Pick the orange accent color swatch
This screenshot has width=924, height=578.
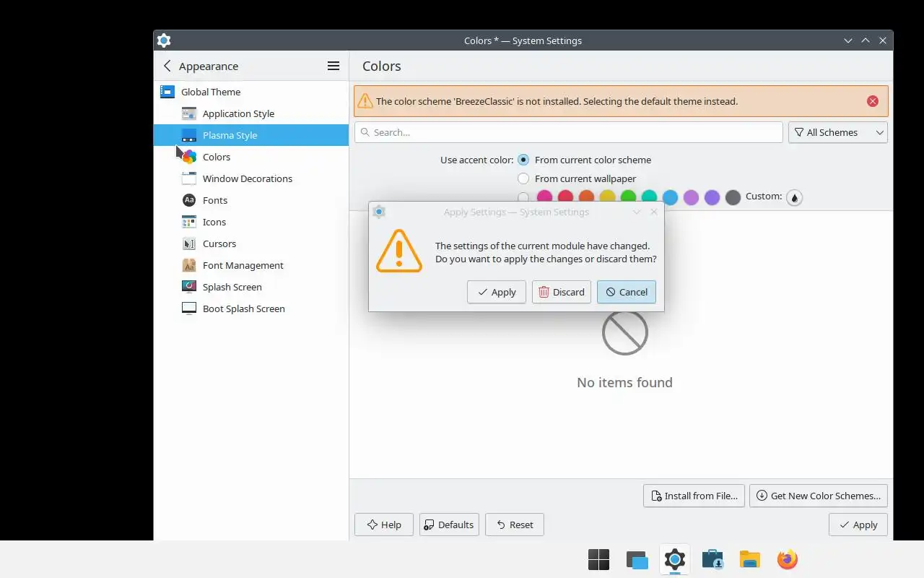[x=586, y=197]
